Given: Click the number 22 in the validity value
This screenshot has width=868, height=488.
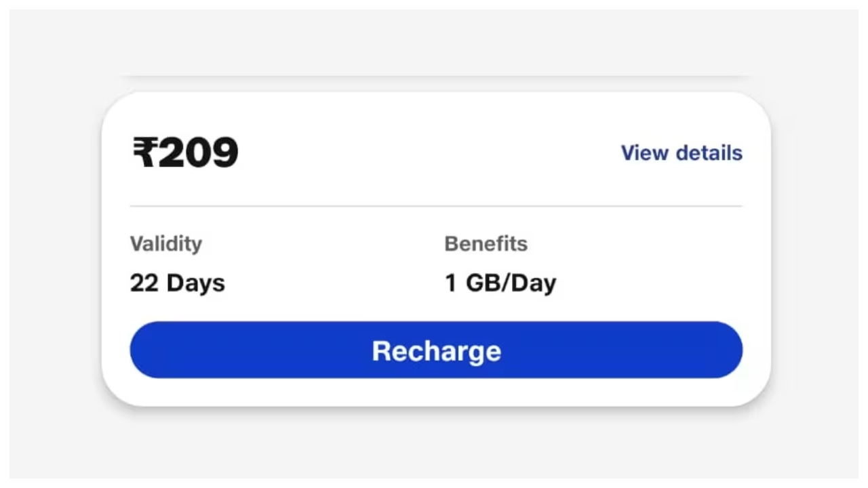Looking at the screenshot, I should (x=144, y=283).
